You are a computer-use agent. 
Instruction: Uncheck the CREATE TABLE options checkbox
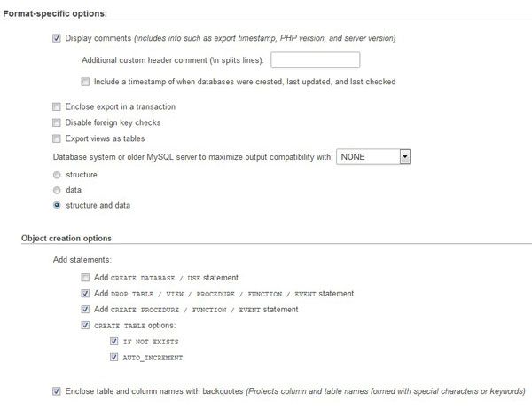pyautogui.click(x=85, y=326)
